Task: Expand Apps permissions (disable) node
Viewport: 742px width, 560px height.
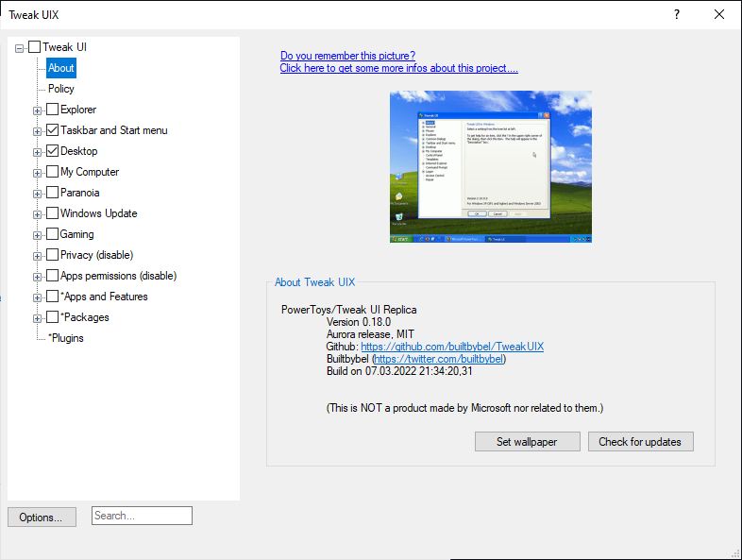Action: 37,278
